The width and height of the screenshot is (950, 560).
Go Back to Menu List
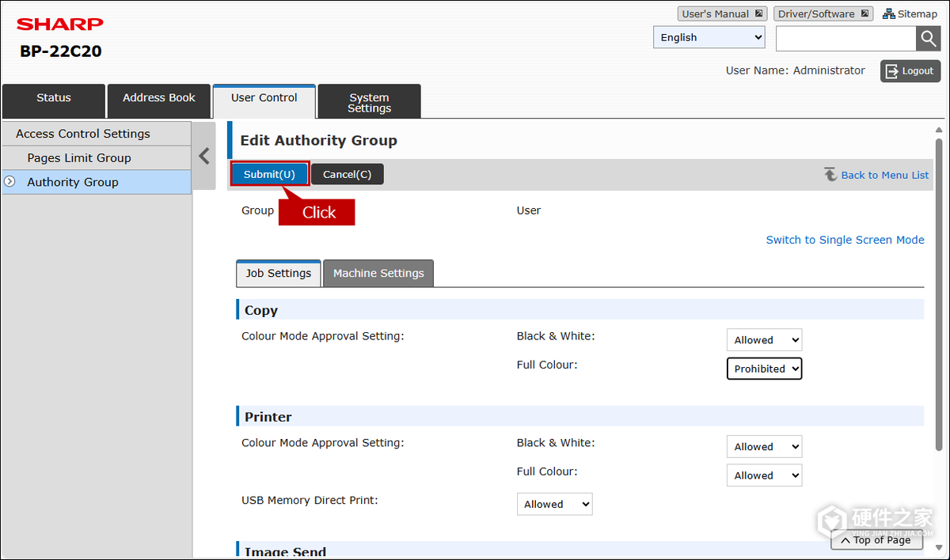pos(876,175)
